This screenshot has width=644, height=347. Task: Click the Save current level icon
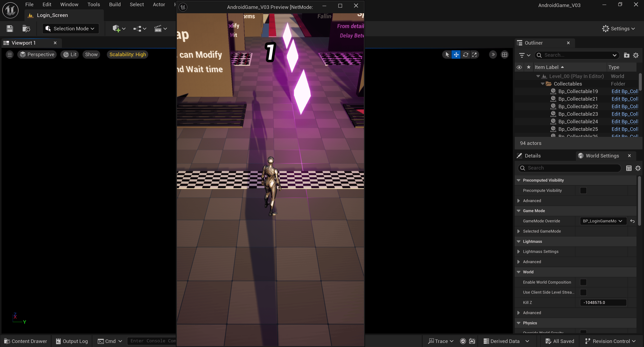10,29
